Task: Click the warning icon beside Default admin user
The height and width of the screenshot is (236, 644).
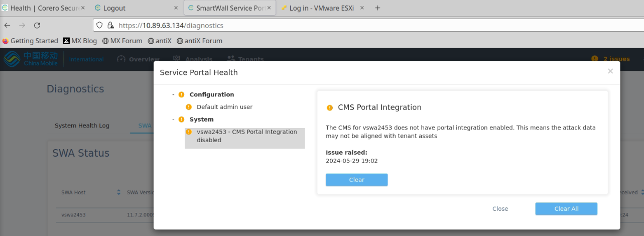Action: (x=189, y=107)
